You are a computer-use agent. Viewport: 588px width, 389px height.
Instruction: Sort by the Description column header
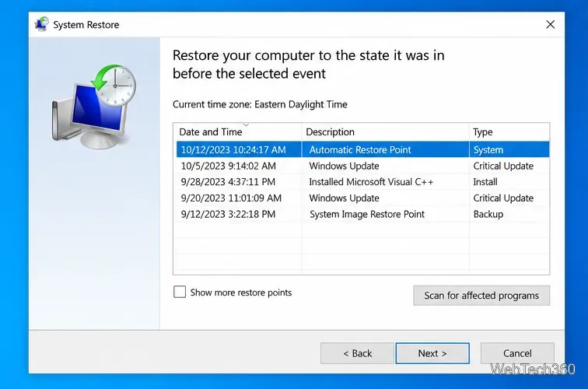[385, 132]
